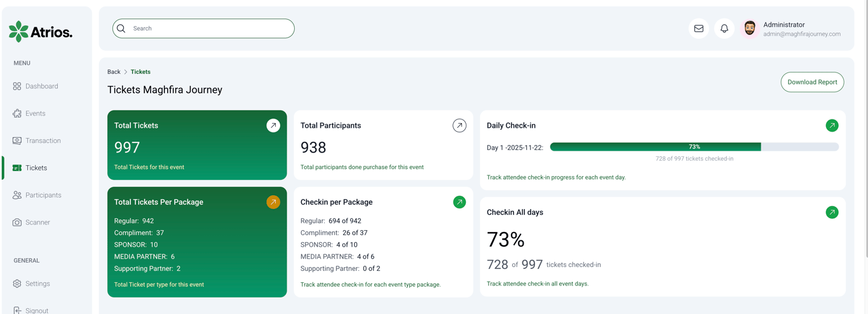This screenshot has width=868, height=314.
Task: Open the Checkin All days arrow icon
Action: (x=832, y=212)
